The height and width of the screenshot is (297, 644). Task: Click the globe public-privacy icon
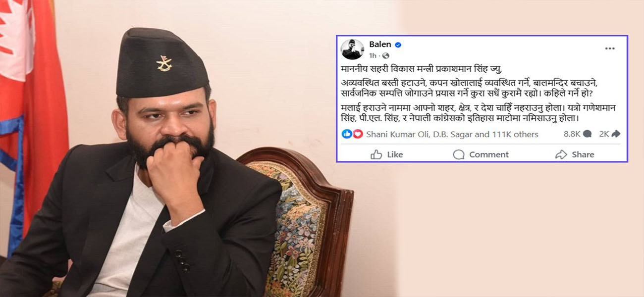point(386,55)
